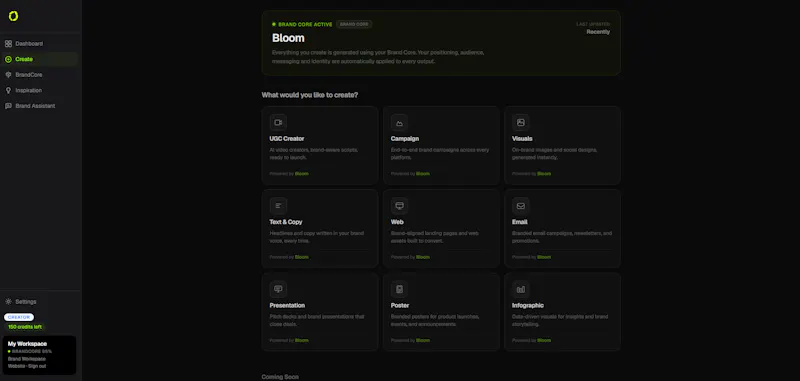This screenshot has height=381, width=800.
Task: Click the UGC Creator video camera icon
Action: tap(278, 122)
